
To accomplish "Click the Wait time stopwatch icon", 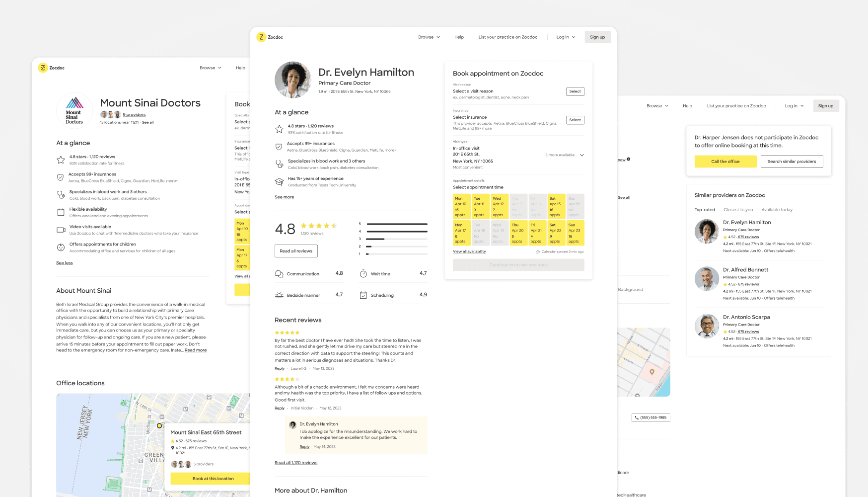I will [x=363, y=274].
